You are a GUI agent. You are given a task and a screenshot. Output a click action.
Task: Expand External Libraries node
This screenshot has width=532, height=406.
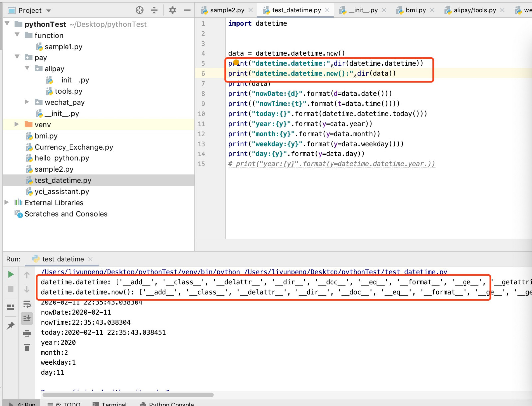[x=6, y=202]
